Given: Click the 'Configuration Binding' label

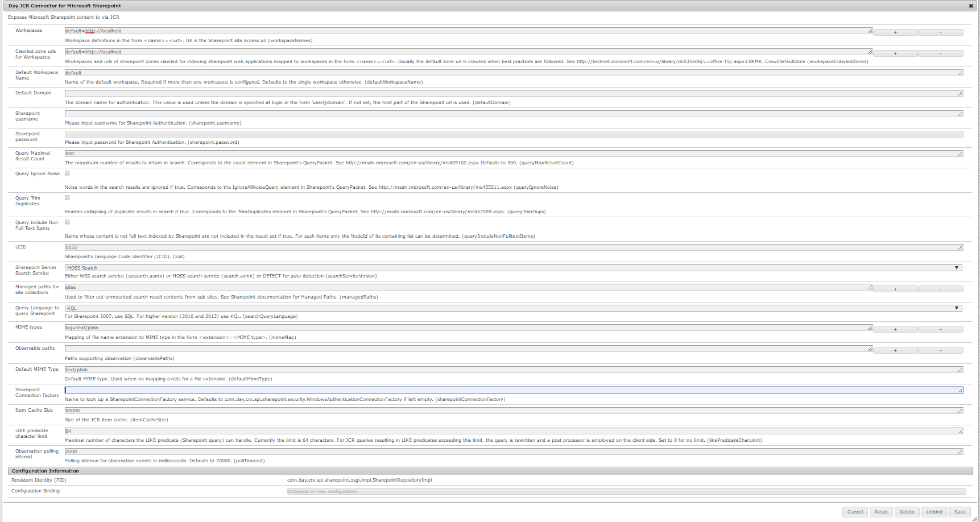Looking at the screenshot, I should pos(35,491).
